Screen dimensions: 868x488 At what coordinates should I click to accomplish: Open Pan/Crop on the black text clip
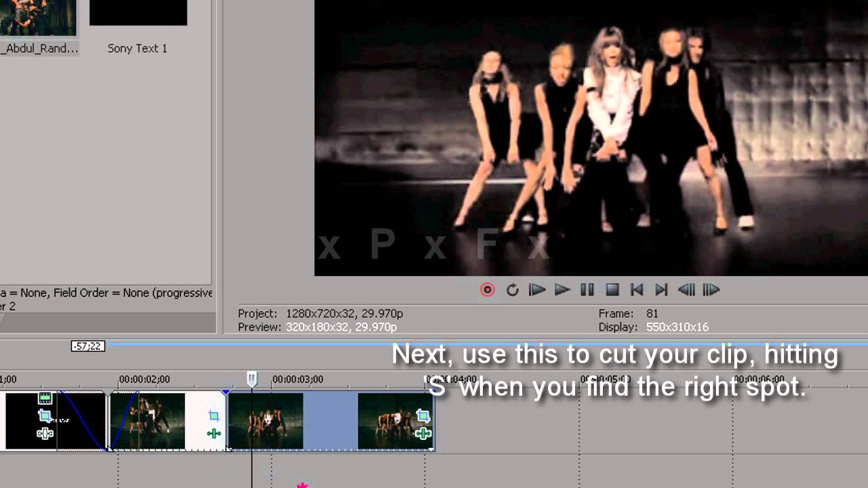[45, 415]
